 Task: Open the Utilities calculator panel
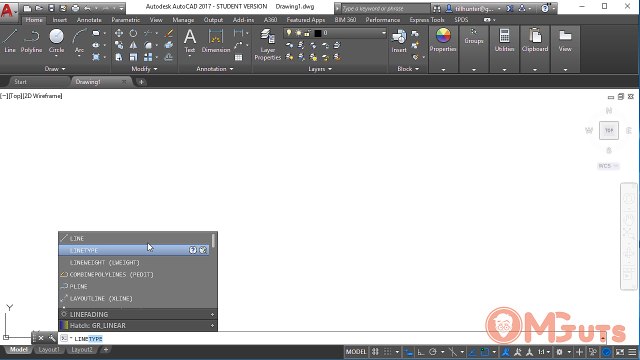504,40
